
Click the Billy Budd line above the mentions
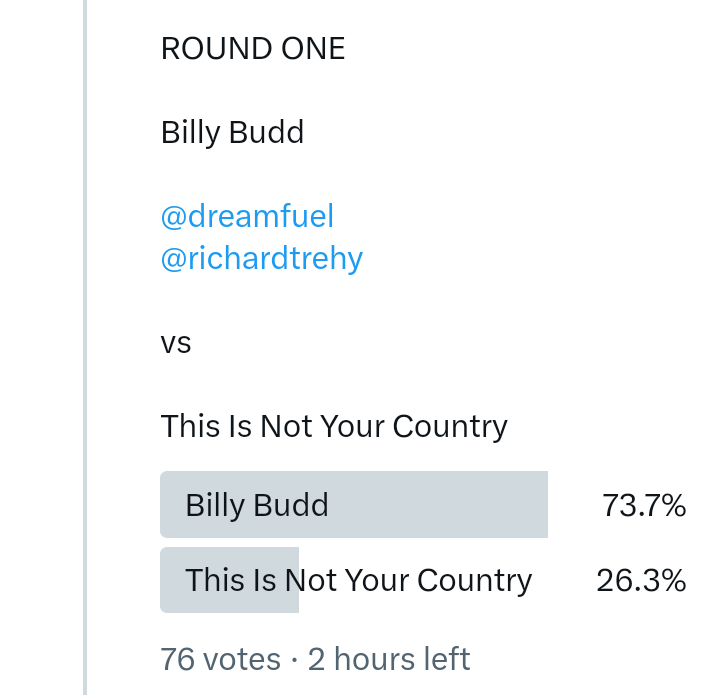[x=232, y=132]
